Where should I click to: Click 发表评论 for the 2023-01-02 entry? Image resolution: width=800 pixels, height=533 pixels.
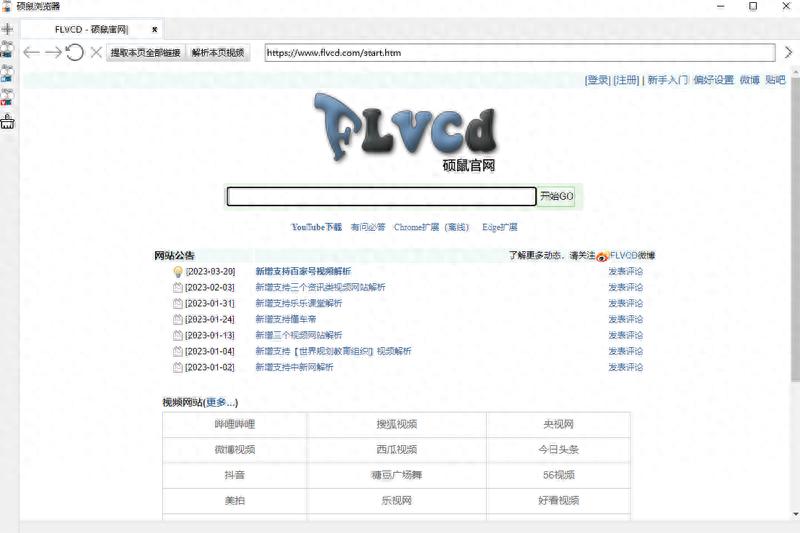[x=626, y=367]
